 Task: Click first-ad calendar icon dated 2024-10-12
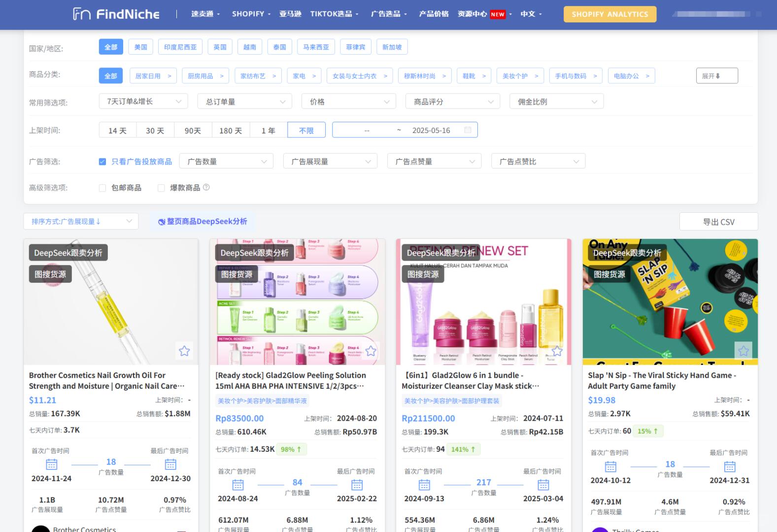pos(610,466)
